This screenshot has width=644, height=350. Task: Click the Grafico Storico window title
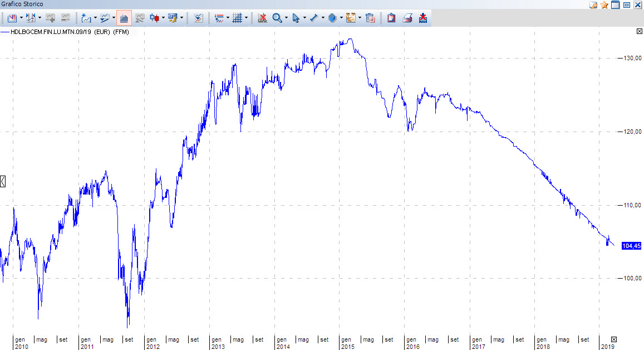[x=22, y=4]
